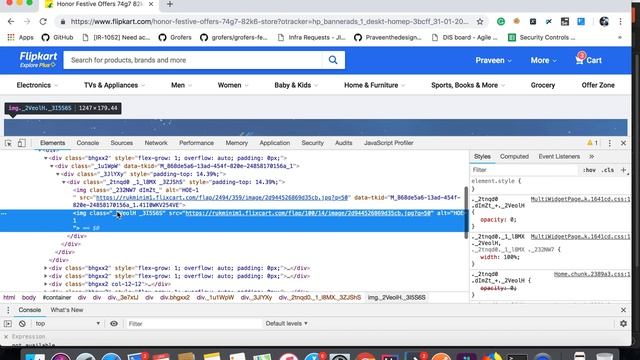
Task: Switch to the Computed styles tab
Action: tap(514, 157)
